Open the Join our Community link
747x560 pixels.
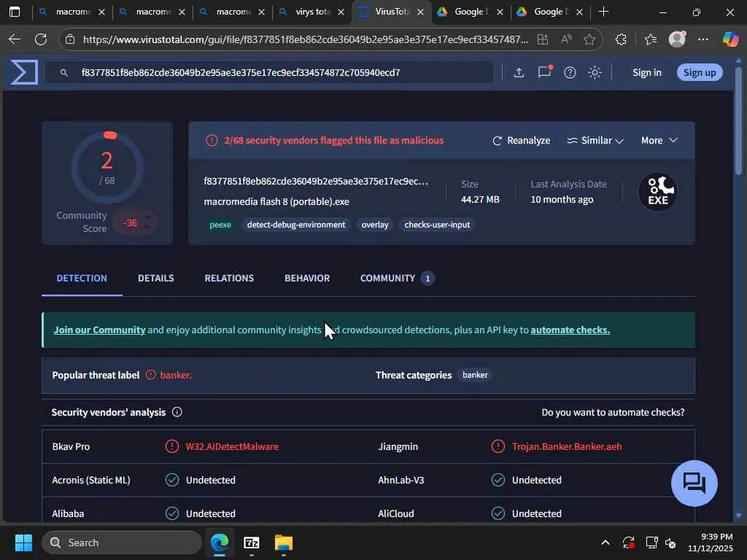(x=99, y=330)
